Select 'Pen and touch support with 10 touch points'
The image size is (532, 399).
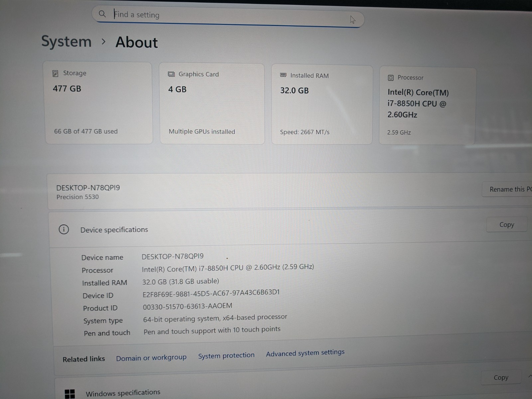coord(212,331)
